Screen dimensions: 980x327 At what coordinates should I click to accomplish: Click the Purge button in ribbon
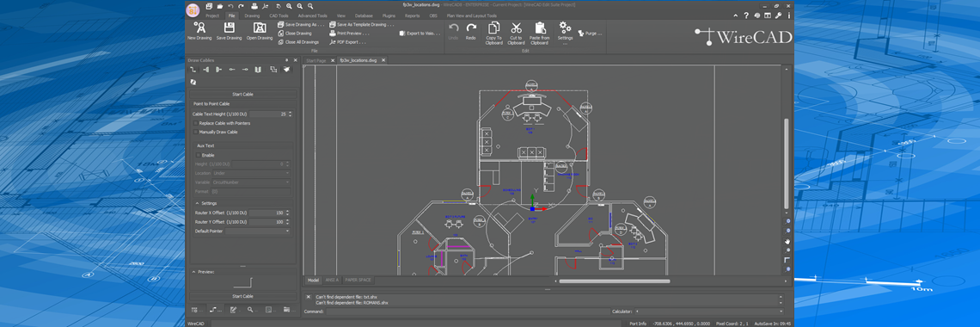click(x=591, y=34)
